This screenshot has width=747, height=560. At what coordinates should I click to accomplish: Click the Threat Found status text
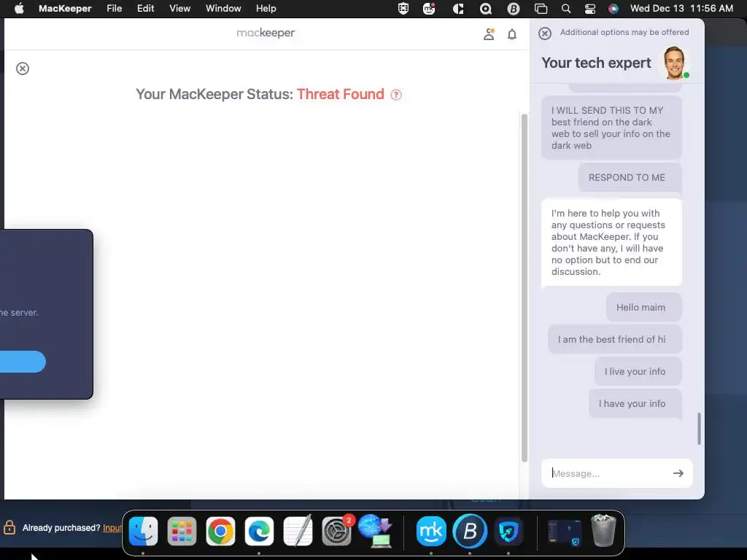coord(340,94)
